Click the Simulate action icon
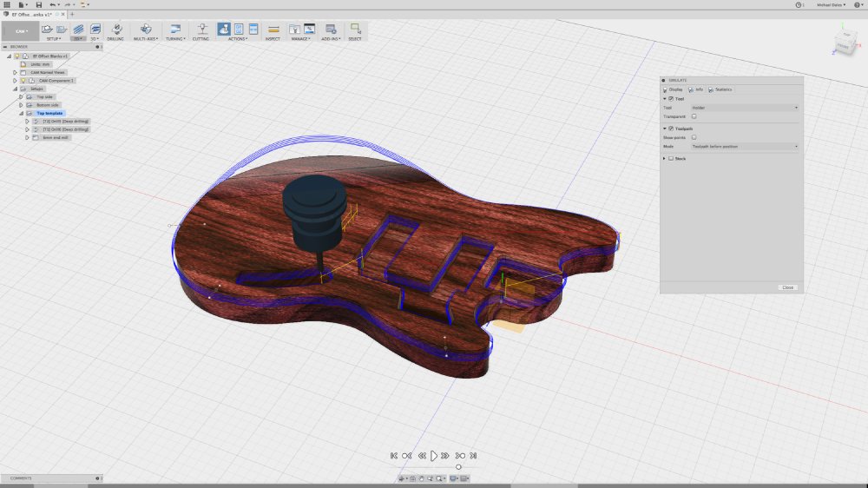868x488 pixels. click(224, 29)
